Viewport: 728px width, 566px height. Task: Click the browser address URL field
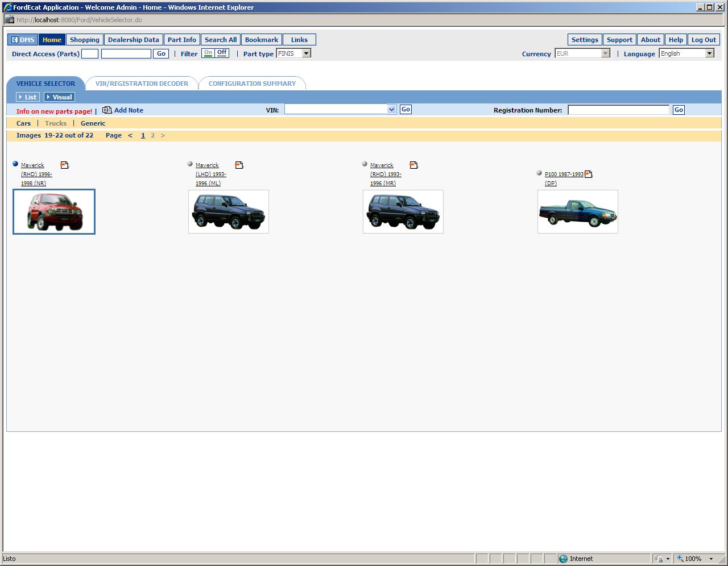click(x=364, y=20)
